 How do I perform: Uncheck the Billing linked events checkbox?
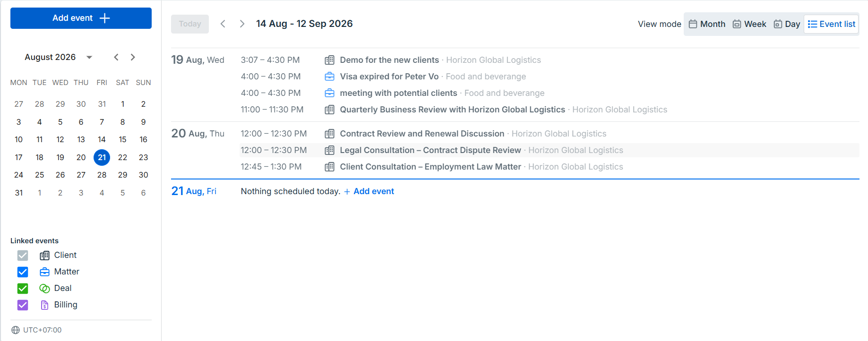23,305
